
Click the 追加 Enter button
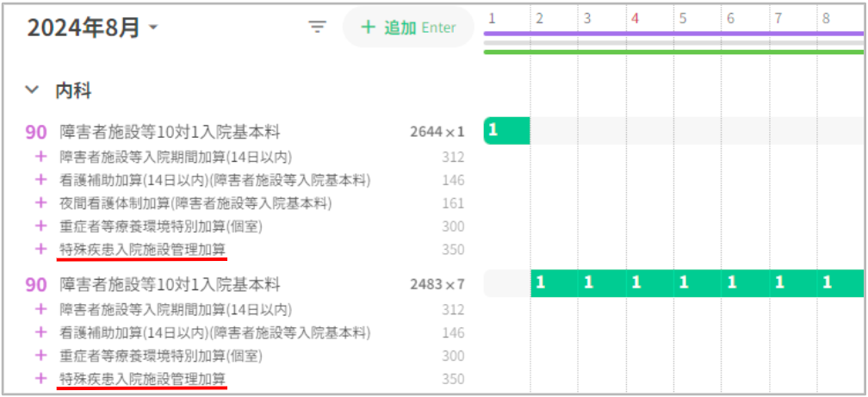pyautogui.click(x=408, y=28)
